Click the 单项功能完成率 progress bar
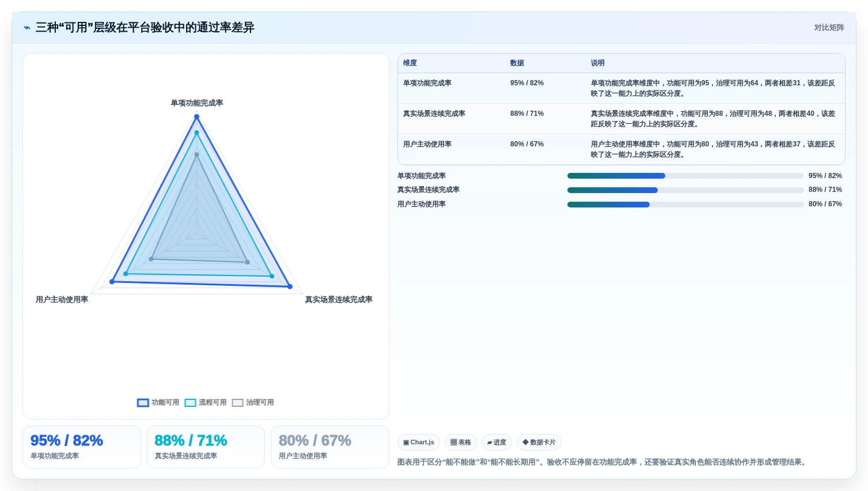 pos(685,176)
